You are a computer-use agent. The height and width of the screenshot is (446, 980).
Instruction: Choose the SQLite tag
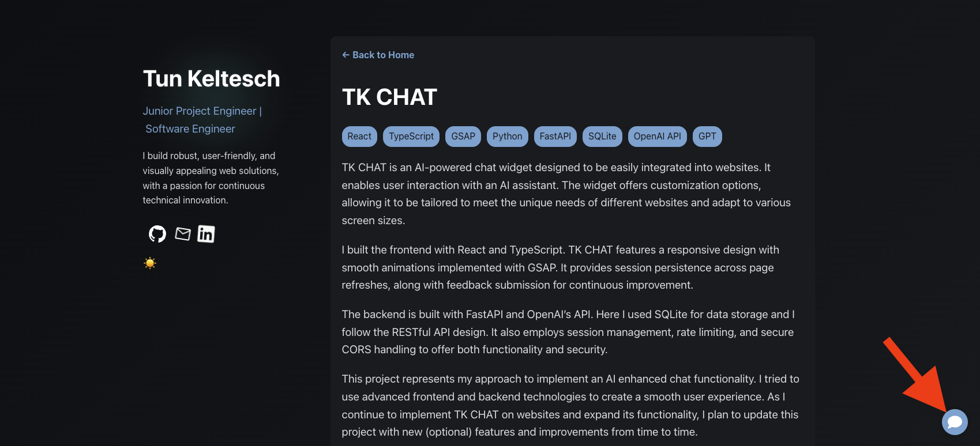click(602, 137)
